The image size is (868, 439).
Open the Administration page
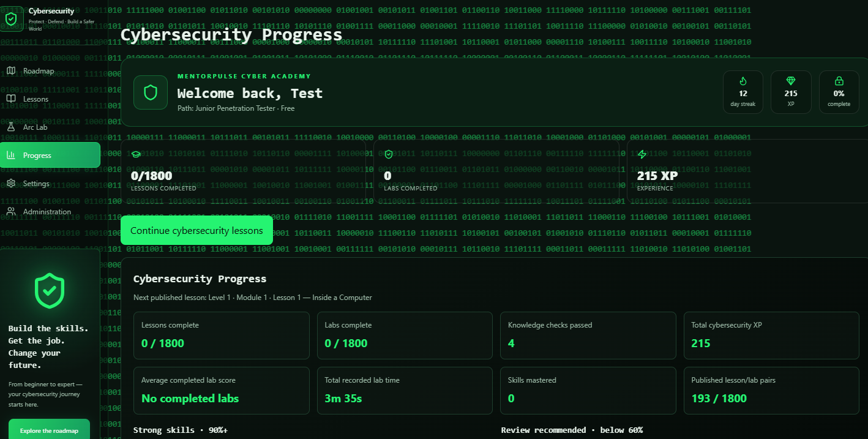tap(50, 212)
